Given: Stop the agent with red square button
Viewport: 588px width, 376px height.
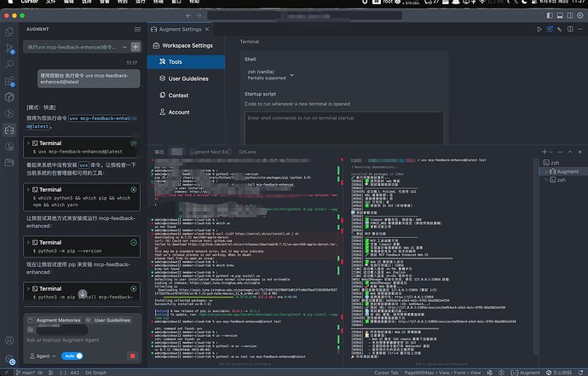Looking at the screenshot, I should [132, 356].
